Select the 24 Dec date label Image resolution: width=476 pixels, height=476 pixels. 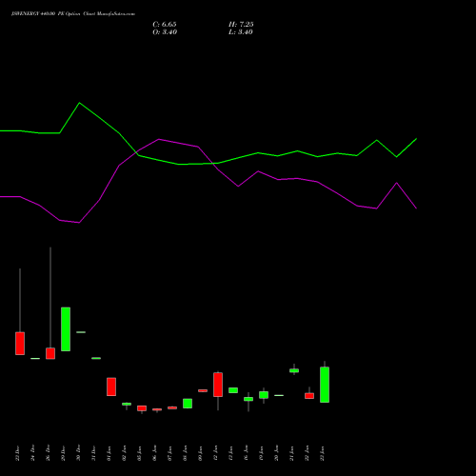tap(32, 453)
